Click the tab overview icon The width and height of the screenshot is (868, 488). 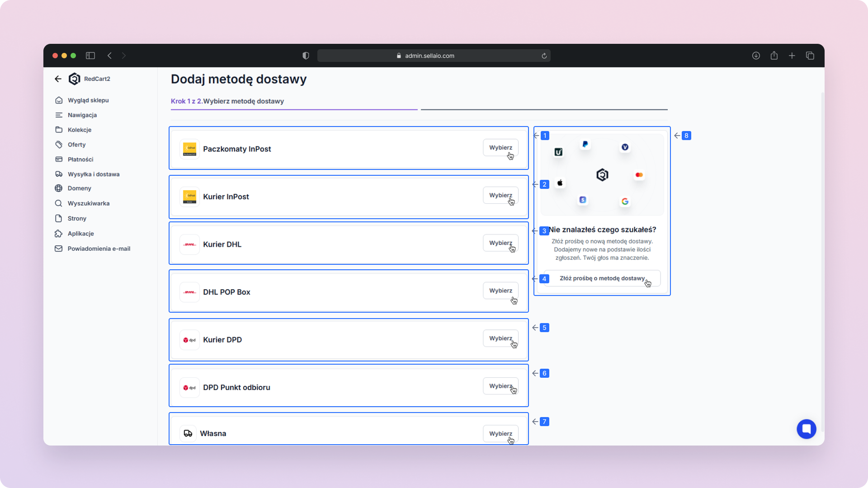point(810,56)
